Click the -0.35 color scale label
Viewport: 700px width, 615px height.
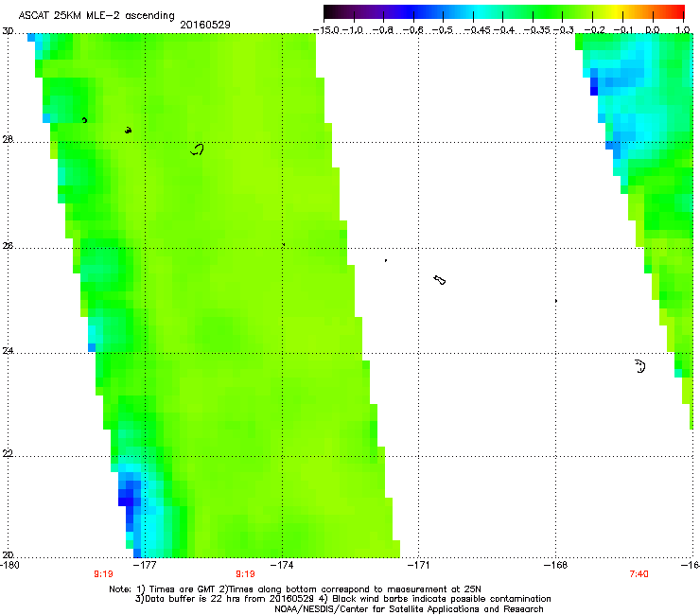click(536, 30)
